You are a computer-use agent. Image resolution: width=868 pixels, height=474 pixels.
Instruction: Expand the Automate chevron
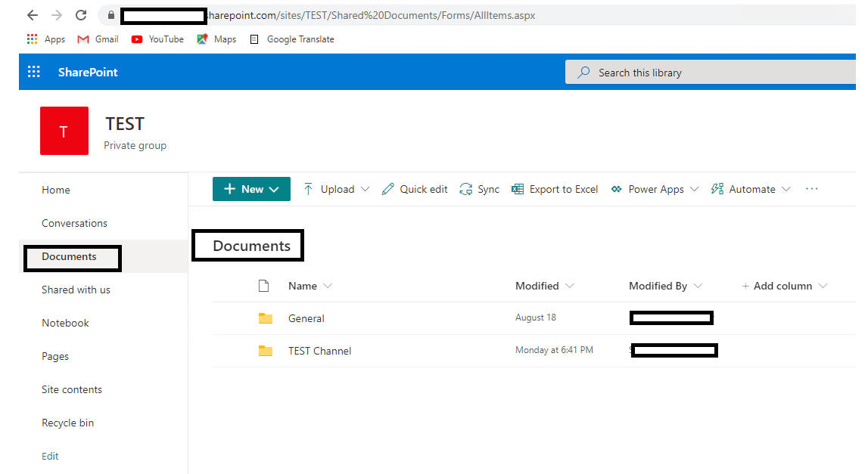click(x=786, y=189)
